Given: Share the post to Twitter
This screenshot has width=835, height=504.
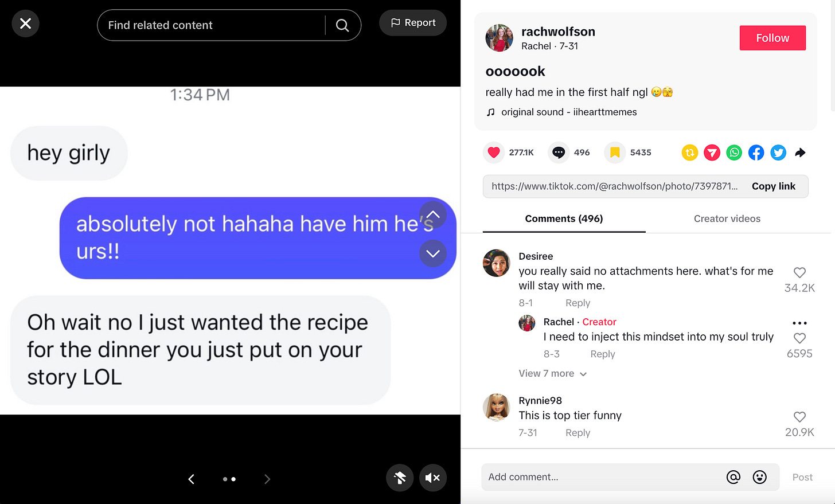Looking at the screenshot, I should [778, 153].
